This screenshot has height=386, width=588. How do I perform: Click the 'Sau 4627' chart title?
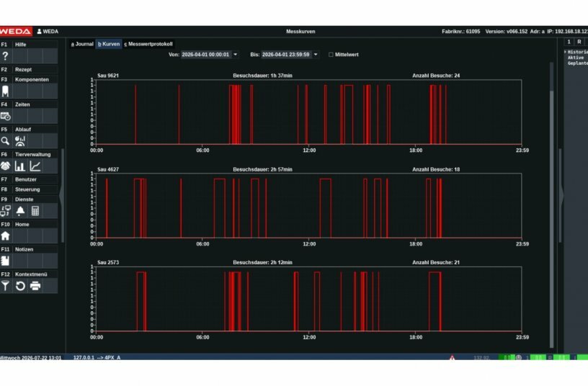click(x=108, y=169)
